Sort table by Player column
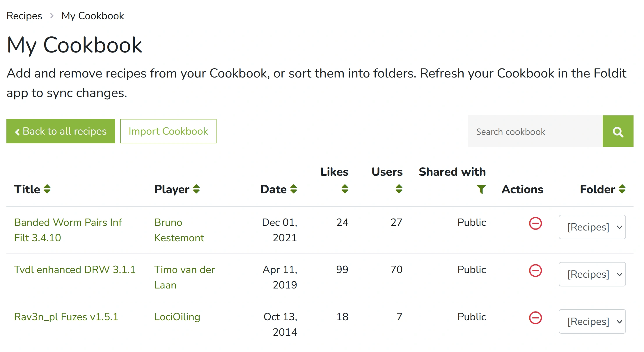 (x=196, y=189)
